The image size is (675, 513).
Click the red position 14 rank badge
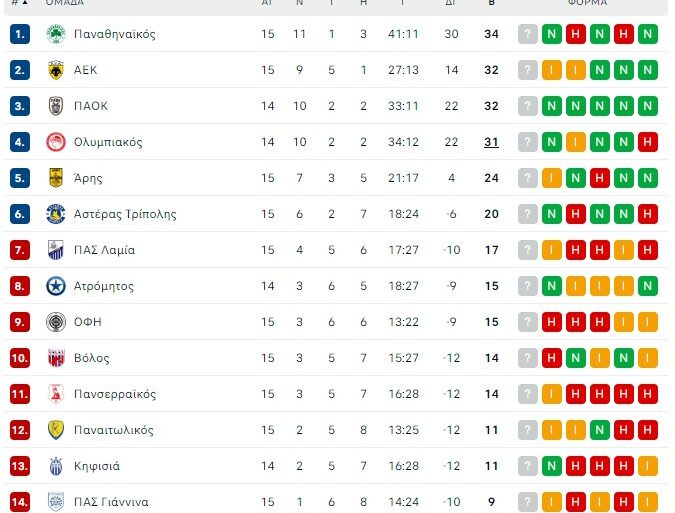tap(21, 502)
